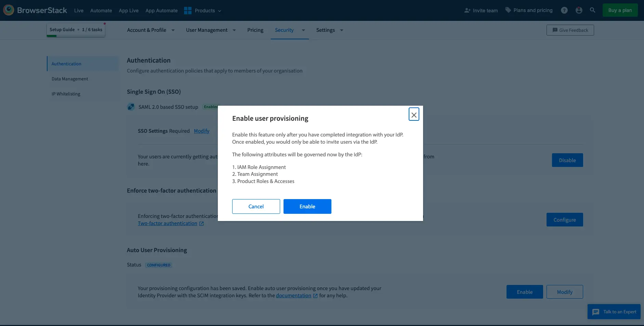644x326 pixels.
Task: Click the Configure two-factor button
Action: point(565,220)
